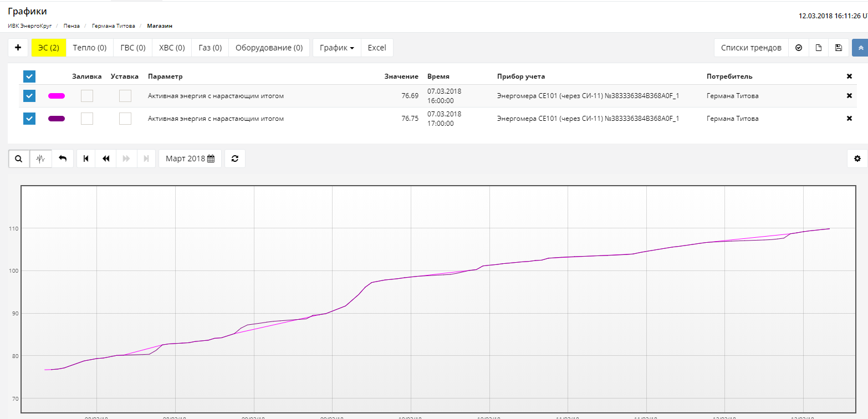Image resolution: width=868 pixels, height=419 pixels.
Task: Open the График dropdown menu
Action: [x=337, y=48]
